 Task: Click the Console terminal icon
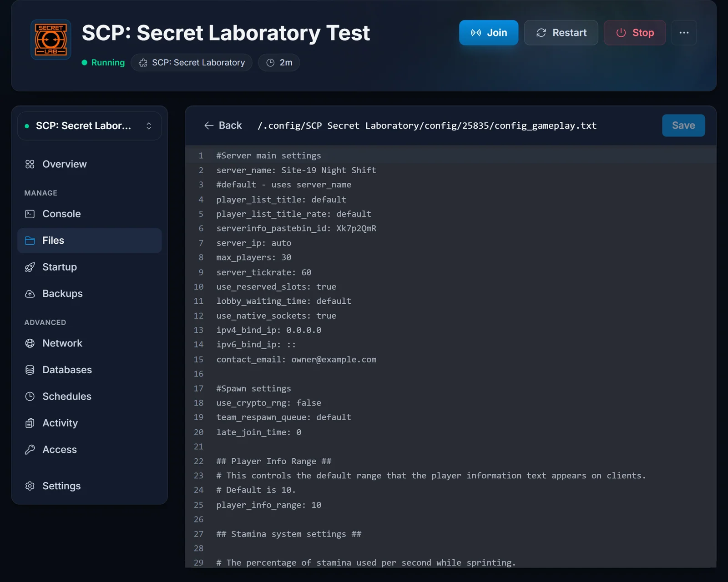pos(30,214)
